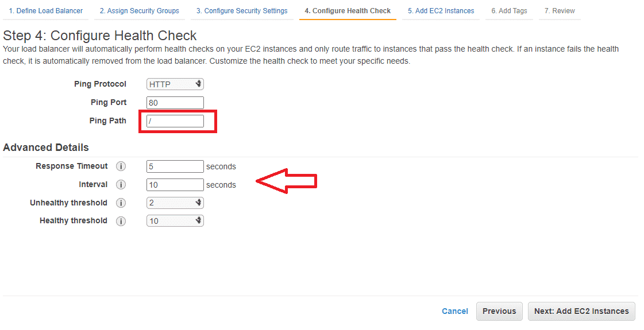Open the Add Tags step

pos(510,11)
